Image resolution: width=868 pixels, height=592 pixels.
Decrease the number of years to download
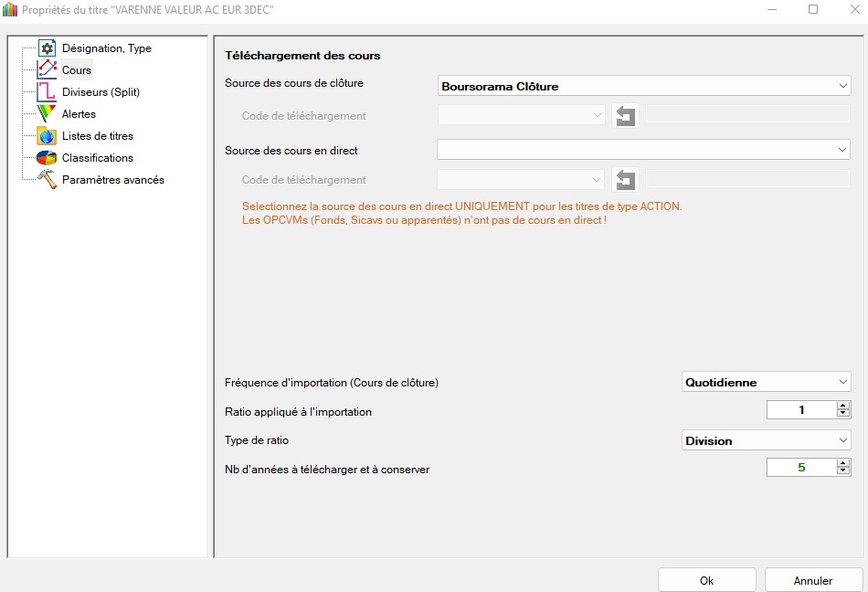click(x=842, y=472)
